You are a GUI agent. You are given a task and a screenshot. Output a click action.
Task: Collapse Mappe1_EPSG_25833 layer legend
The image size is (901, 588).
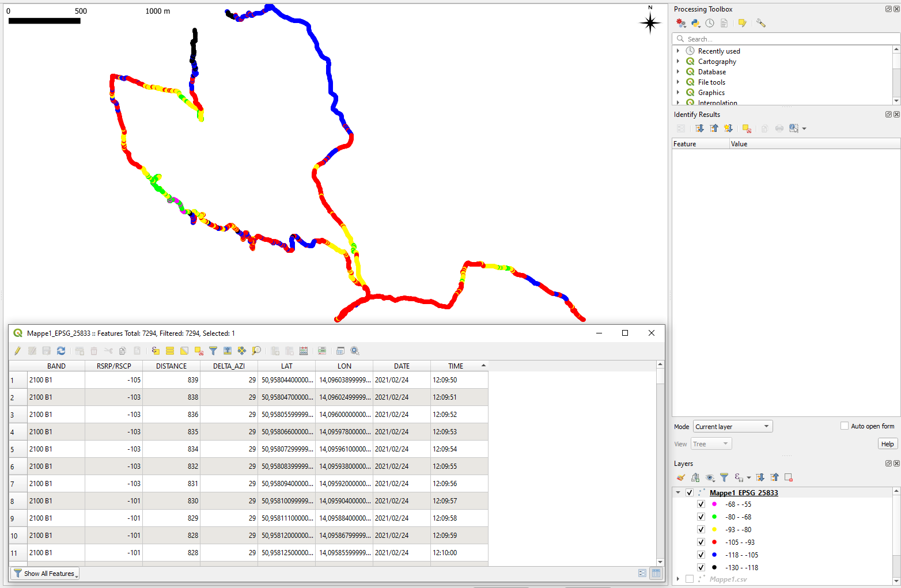point(678,492)
